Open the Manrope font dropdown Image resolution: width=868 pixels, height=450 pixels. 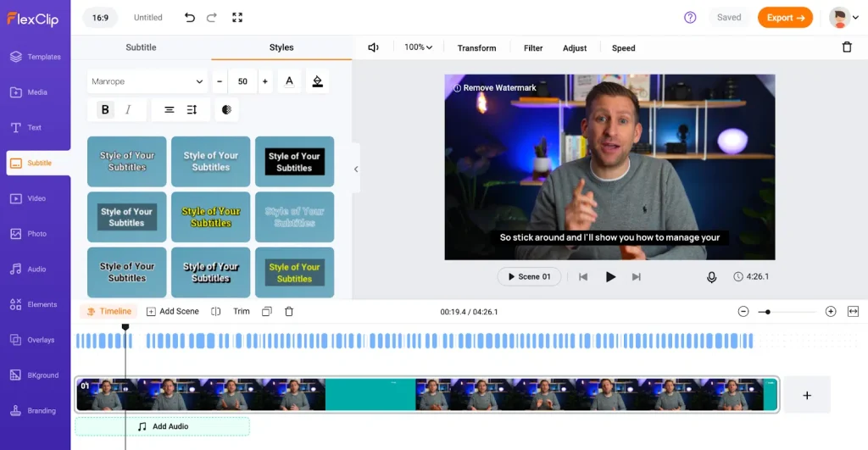point(147,81)
